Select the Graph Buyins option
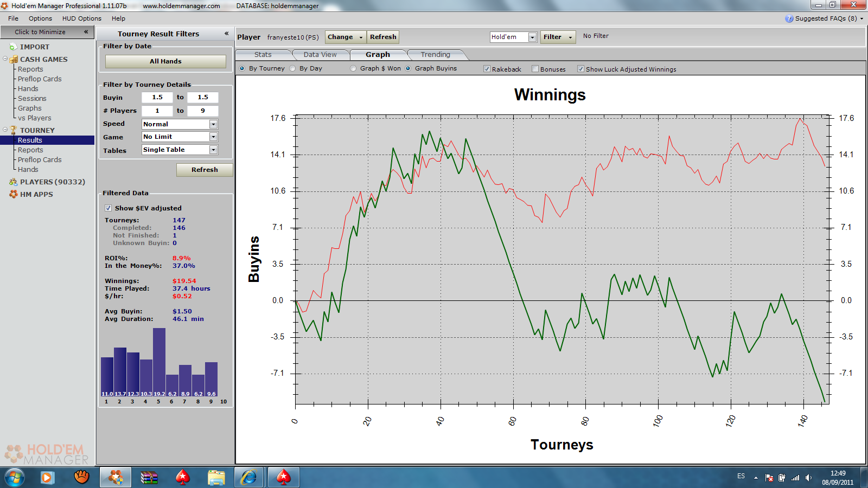 (x=408, y=68)
